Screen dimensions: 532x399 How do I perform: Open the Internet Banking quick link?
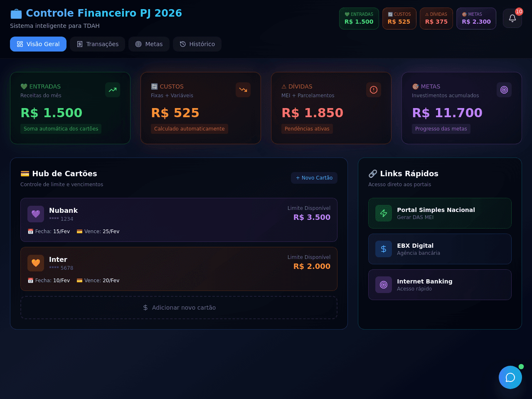pyautogui.click(x=440, y=285)
